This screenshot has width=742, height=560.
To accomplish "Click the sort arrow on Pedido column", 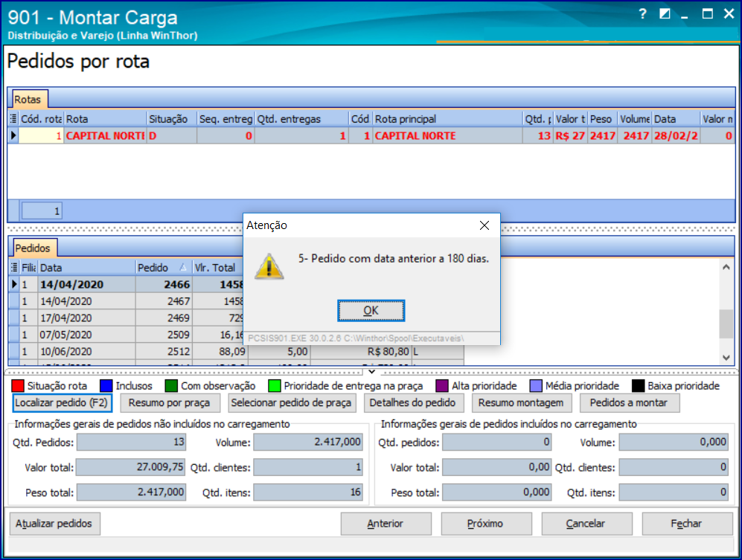I will click(182, 268).
